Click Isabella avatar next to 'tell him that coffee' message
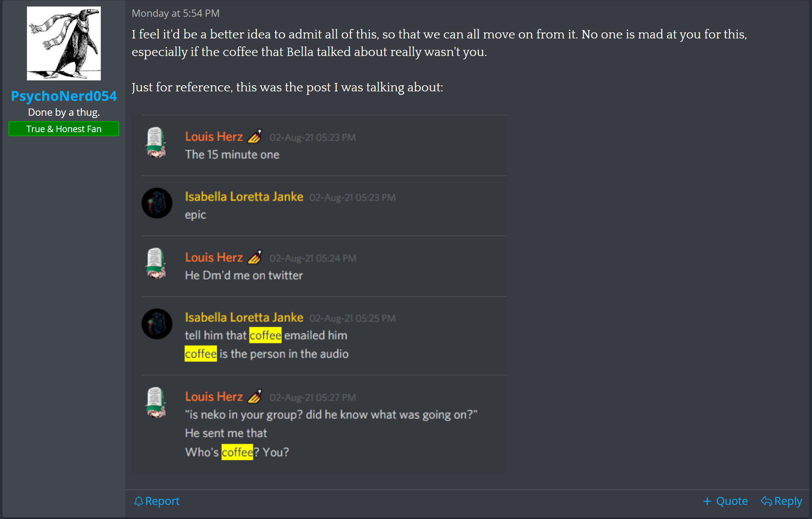 [x=157, y=324]
